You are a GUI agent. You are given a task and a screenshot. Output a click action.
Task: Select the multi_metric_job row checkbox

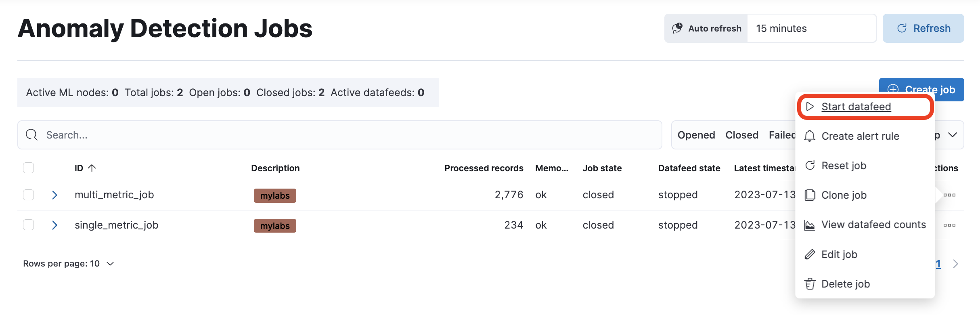pyautogui.click(x=28, y=195)
